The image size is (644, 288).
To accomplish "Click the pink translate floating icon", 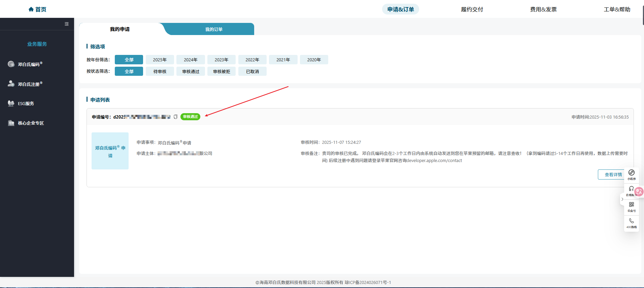I will pyautogui.click(x=639, y=192).
